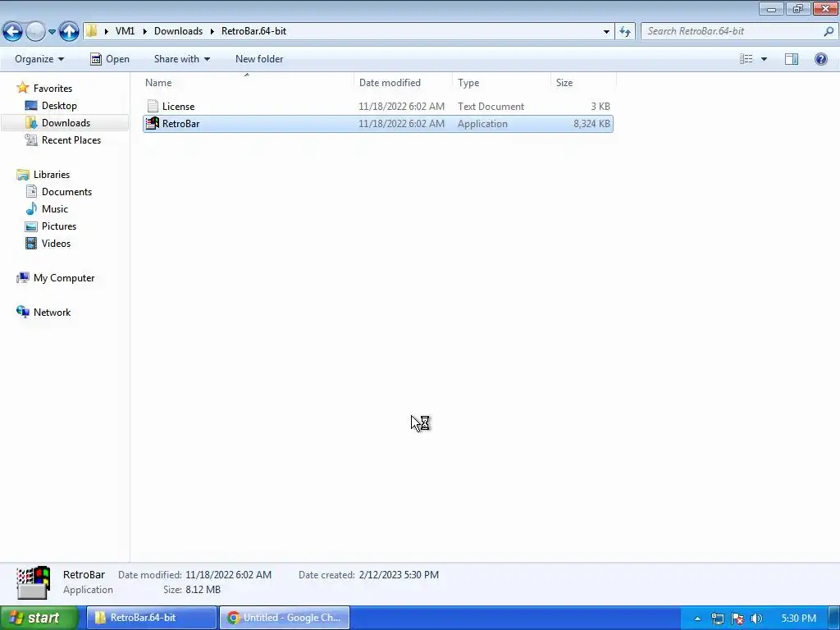This screenshot has height=630, width=840.
Task: Click large RetroBar icon in details pane
Action: [33, 582]
